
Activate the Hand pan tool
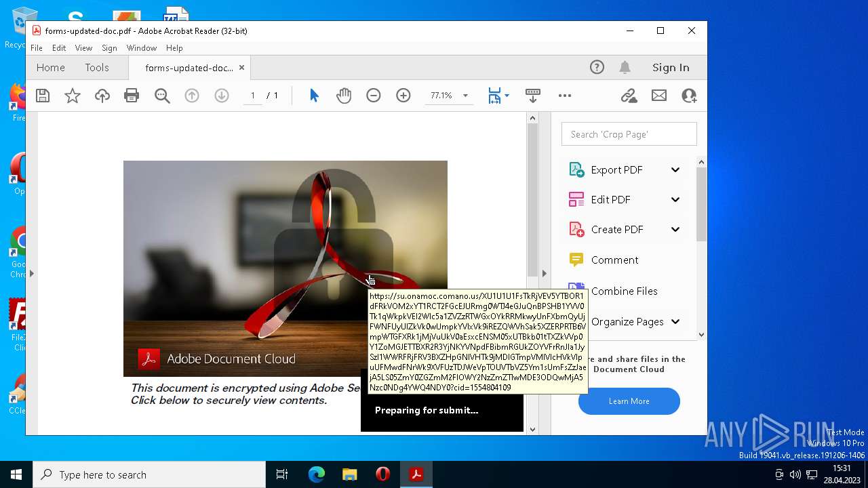[x=344, y=96]
